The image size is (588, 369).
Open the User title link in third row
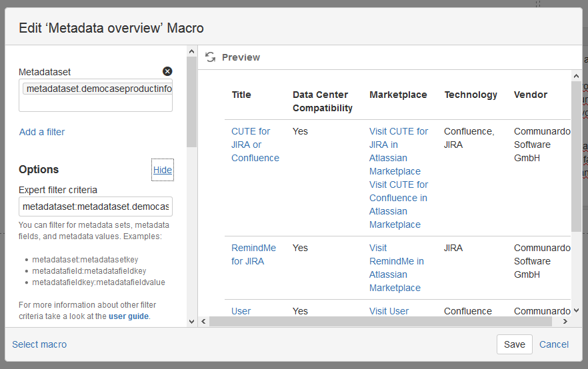coord(241,311)
